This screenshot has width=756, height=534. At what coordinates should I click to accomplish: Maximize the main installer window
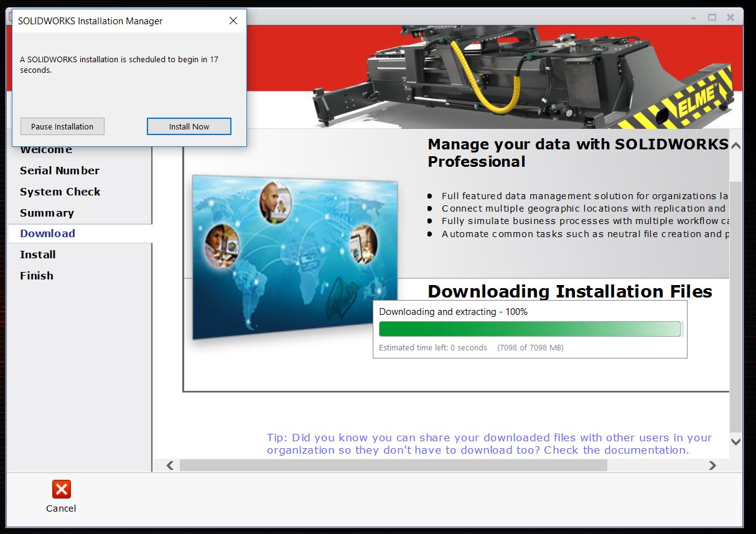(712, 17)
